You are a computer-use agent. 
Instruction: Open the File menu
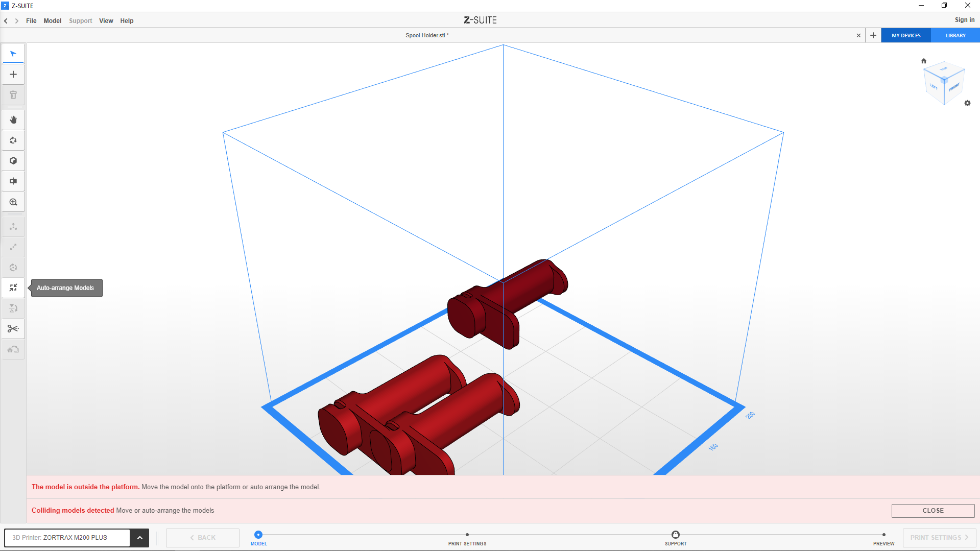click(x=31, y=21)
